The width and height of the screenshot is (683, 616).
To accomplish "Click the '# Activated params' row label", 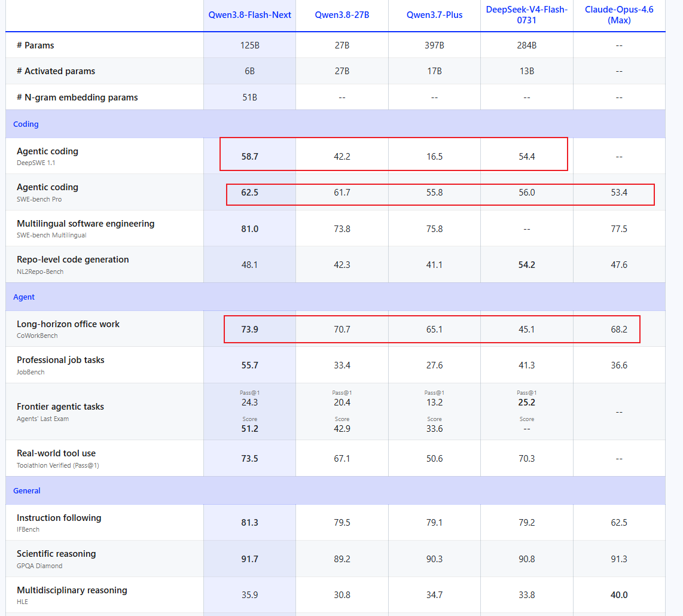I will [x=56, y=71].
